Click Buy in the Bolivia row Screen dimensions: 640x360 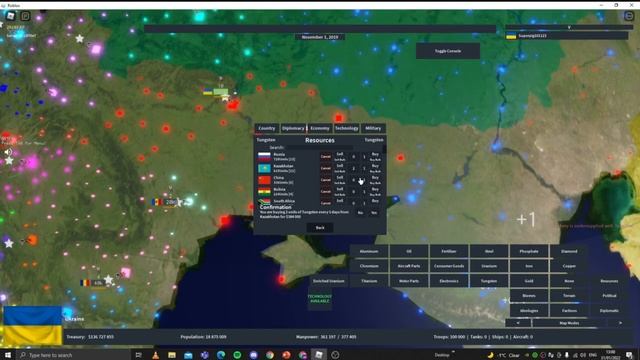pyautogui.click(x=375, y=189)
